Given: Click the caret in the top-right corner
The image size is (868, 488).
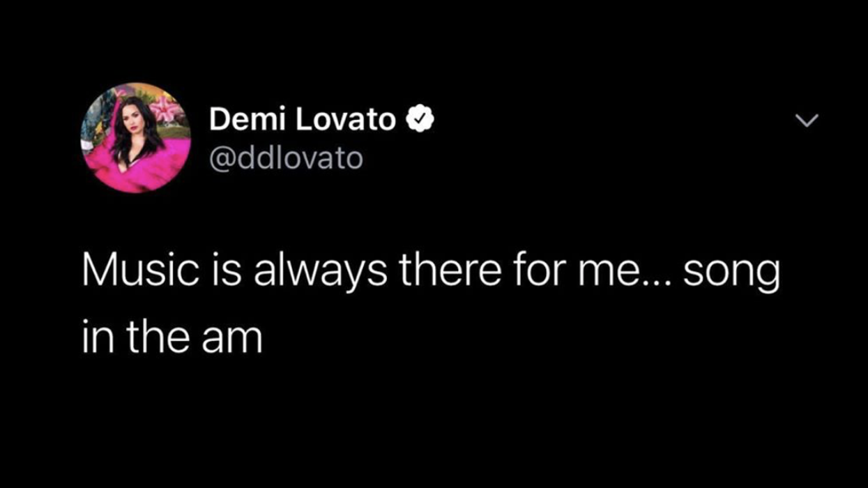Looking at the screenshot, I should (x=807, y=121).
